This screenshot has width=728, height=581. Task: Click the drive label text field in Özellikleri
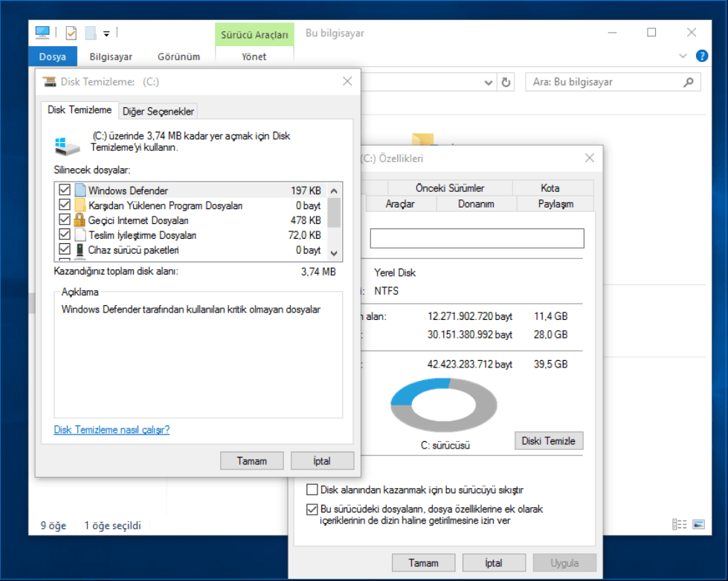coord(477,238)
